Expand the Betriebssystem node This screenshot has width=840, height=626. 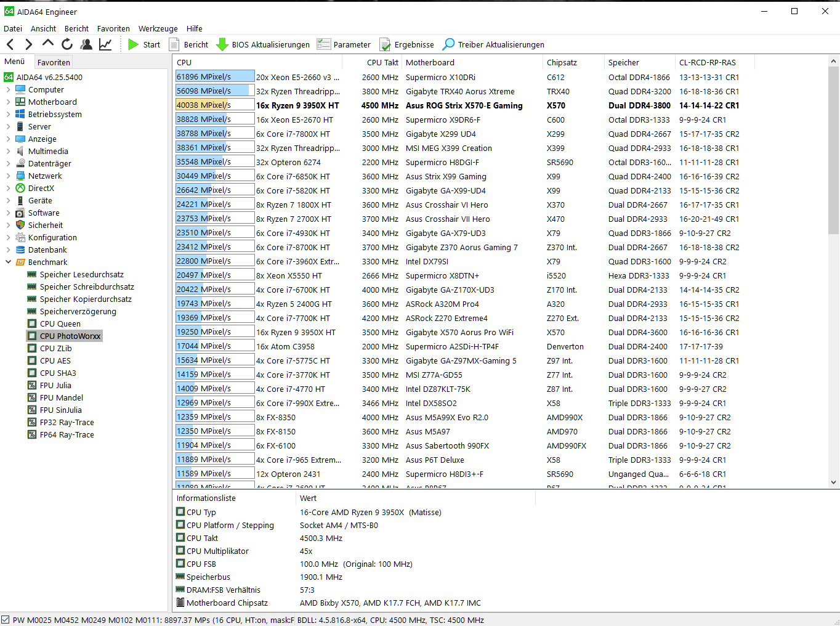[8, 114]
